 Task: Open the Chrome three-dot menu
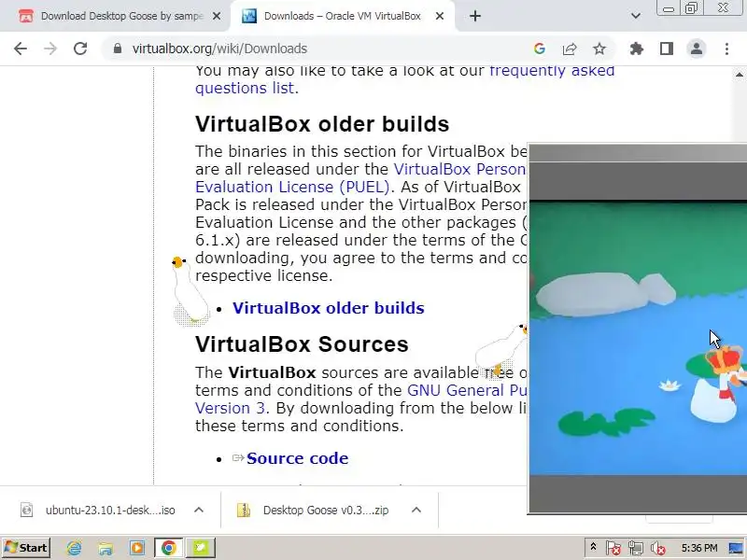[726, 49]
